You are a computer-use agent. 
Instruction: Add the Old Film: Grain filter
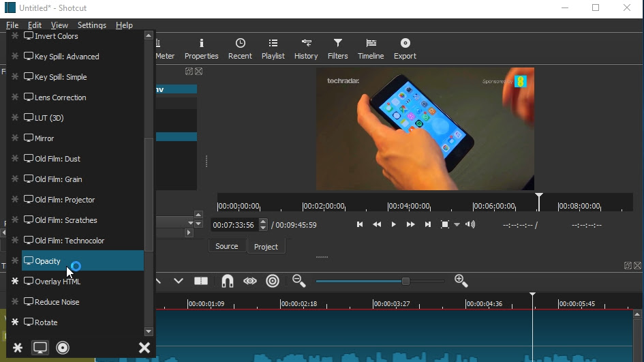[x=82, y=179]
